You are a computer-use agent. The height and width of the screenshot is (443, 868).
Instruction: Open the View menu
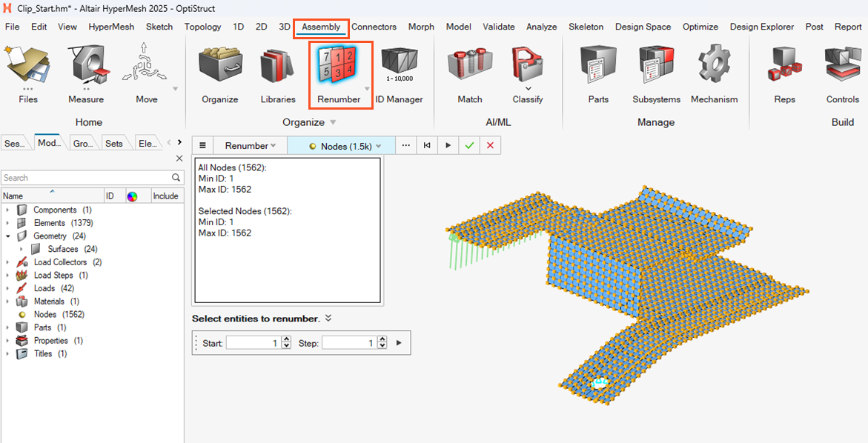tap(67, 27)
